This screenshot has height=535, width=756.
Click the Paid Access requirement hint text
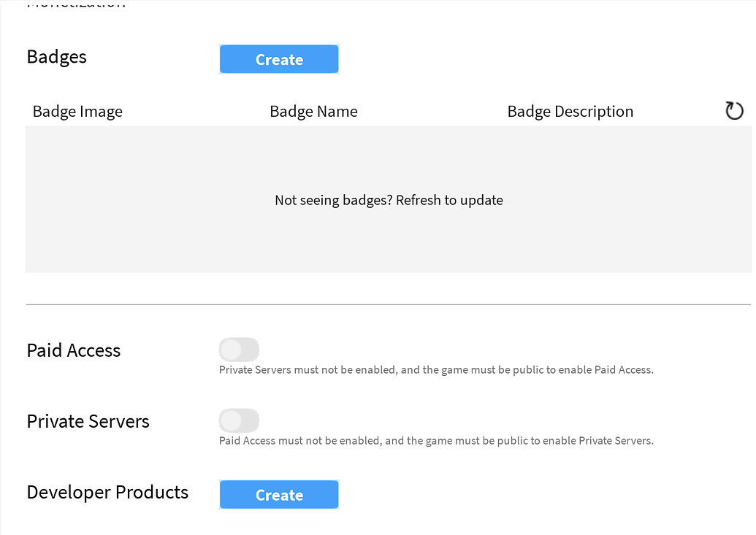[x=436, y=369]
